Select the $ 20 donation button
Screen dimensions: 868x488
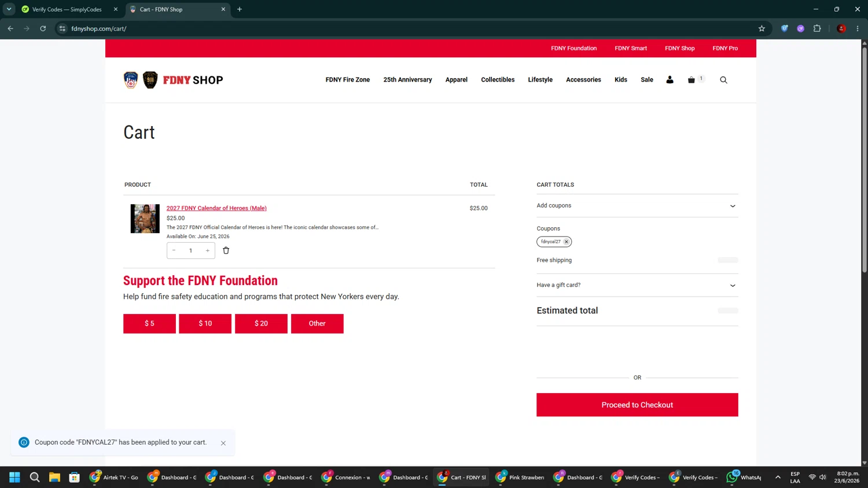[x=261, y=324]
